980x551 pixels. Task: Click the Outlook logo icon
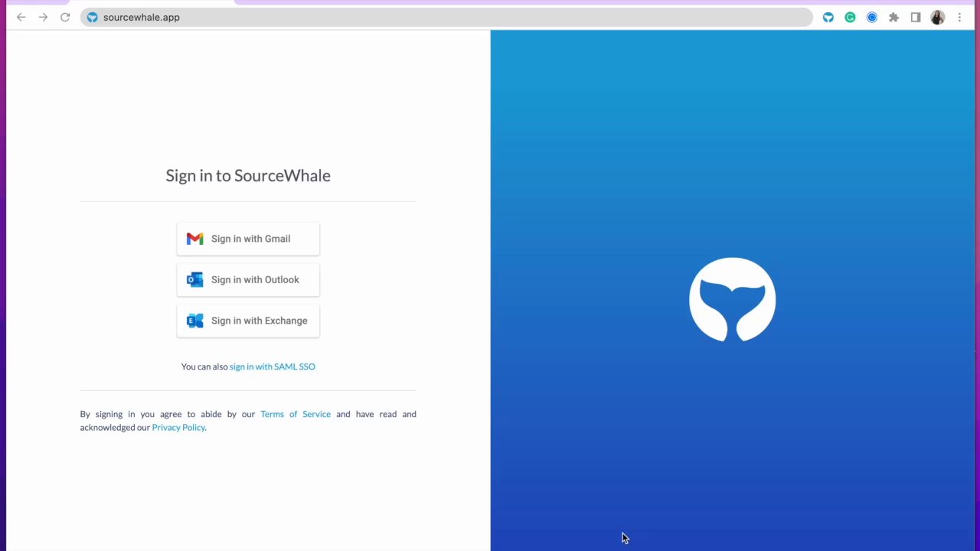[x=194, y=279]
